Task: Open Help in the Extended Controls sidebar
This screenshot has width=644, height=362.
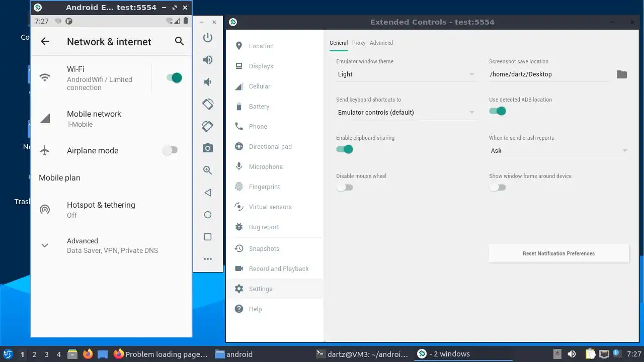Action: [x=275, y=309]
